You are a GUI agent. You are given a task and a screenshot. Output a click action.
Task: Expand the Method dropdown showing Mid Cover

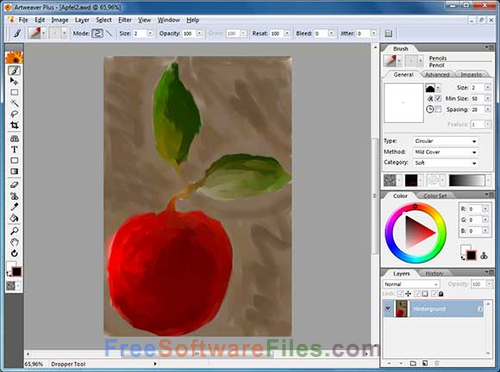[446, 152]
